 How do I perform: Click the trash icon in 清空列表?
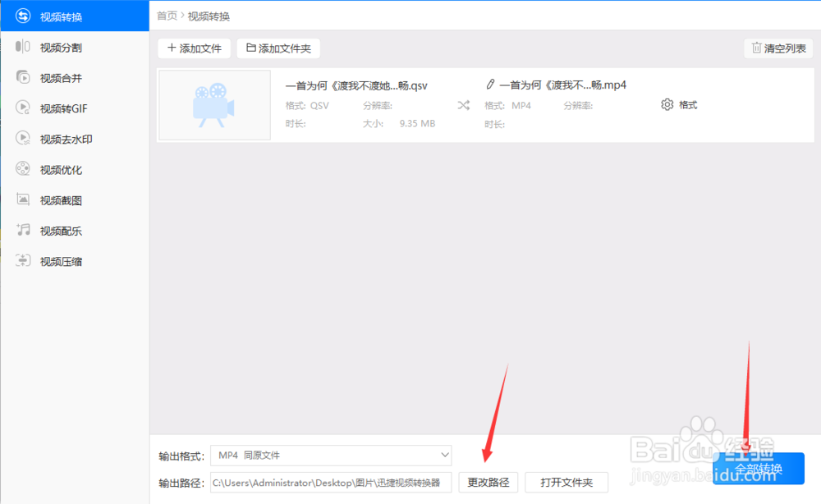[757, 48]
